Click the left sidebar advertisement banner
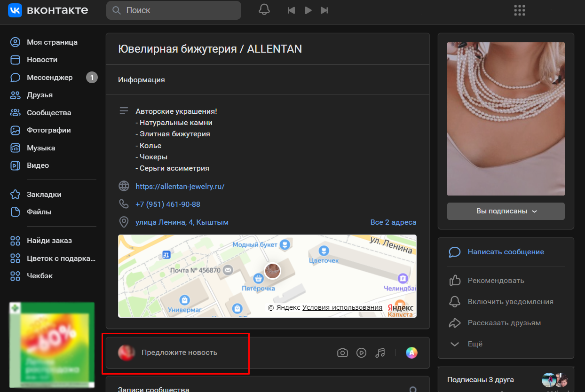585x392 pixels. coord(52,344)
